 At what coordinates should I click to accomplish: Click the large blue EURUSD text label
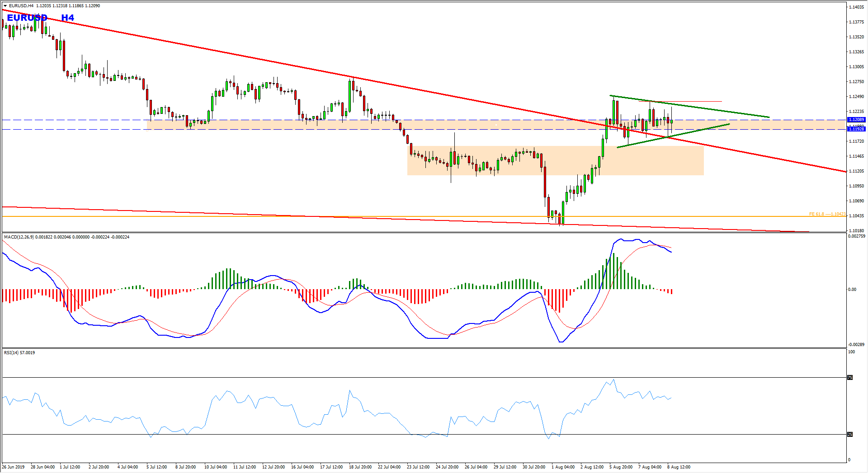[x=27, y=18]
